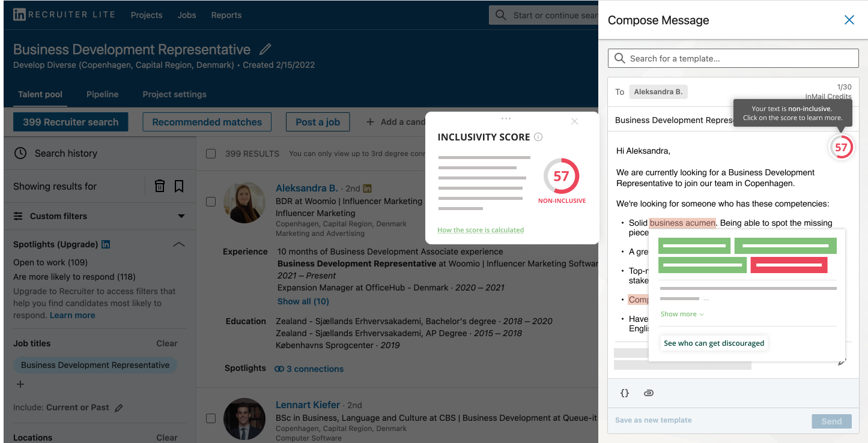Select Are more likely to respond (118)
868x443 pixels.
point(74,277)
